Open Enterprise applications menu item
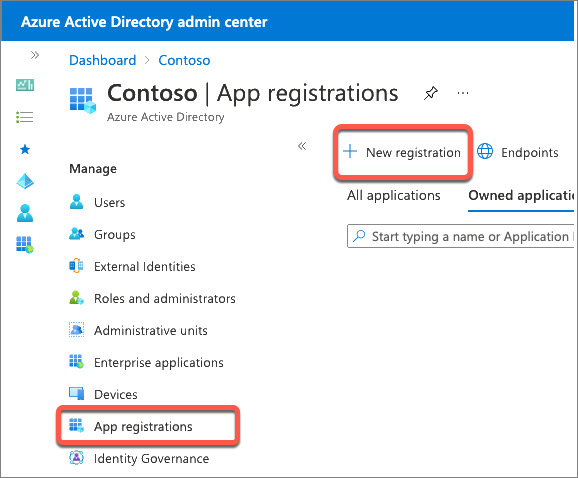 [146, 363]
